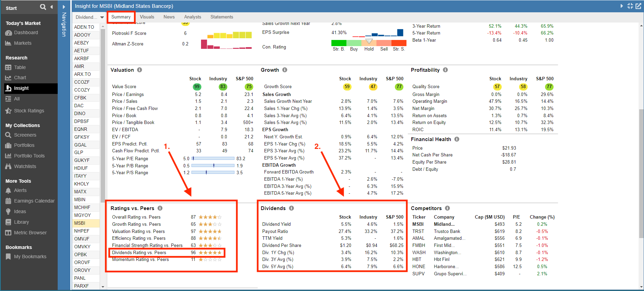Image resolution: width=644 pixels, height=291 pixels.
Task: Select ticker AMR in the list
Action: coord(86,66)
